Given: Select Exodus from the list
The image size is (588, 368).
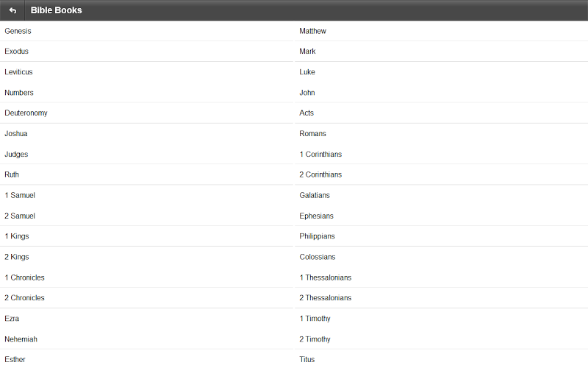Looking at the screenshot, I should coord(17,52).
